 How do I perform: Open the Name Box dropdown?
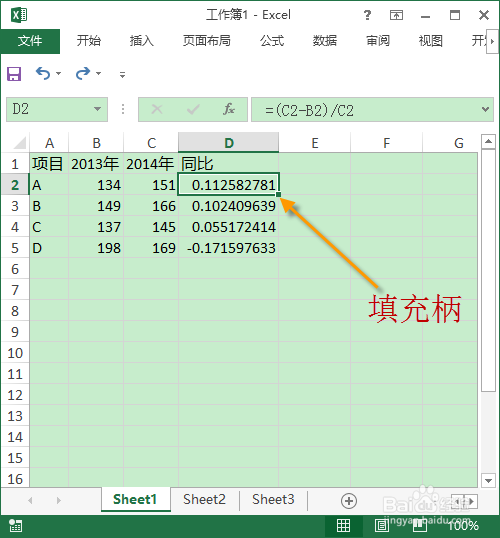97,109
